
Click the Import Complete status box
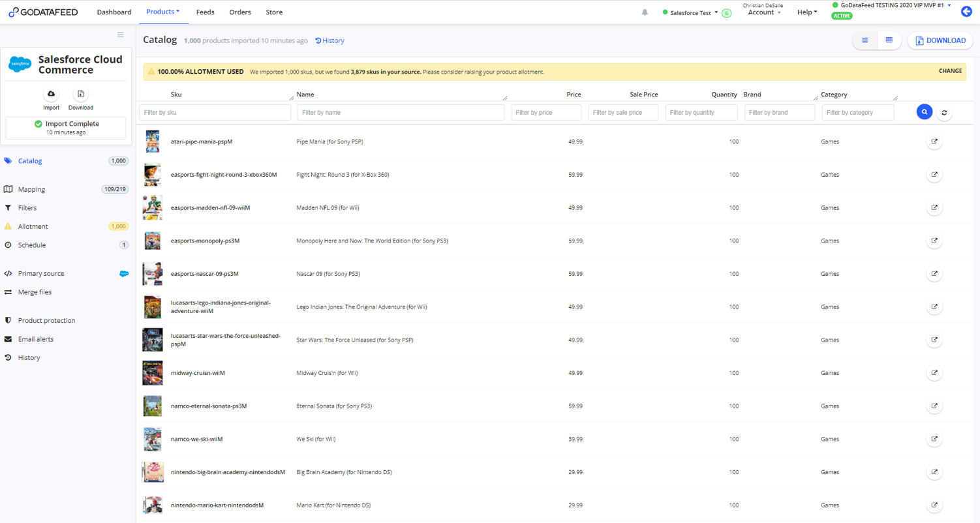coord(66,128)
